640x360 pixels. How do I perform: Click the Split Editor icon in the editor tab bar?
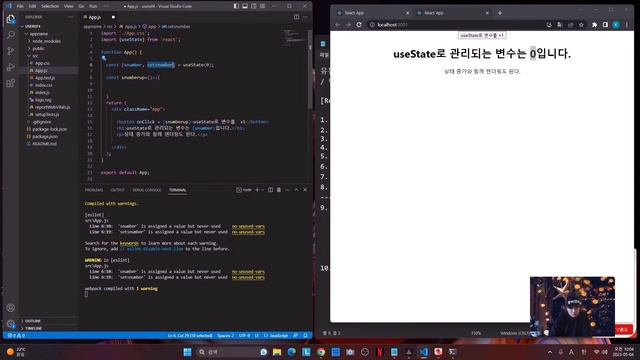pyautogui.click(x=296, y=17)
